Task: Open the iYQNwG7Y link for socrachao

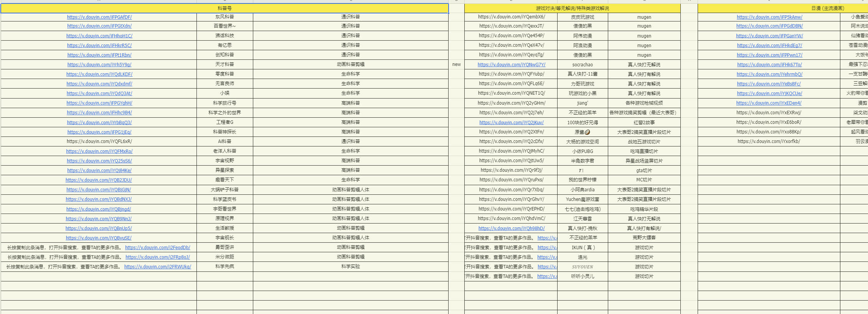Action: click(512, 64)
